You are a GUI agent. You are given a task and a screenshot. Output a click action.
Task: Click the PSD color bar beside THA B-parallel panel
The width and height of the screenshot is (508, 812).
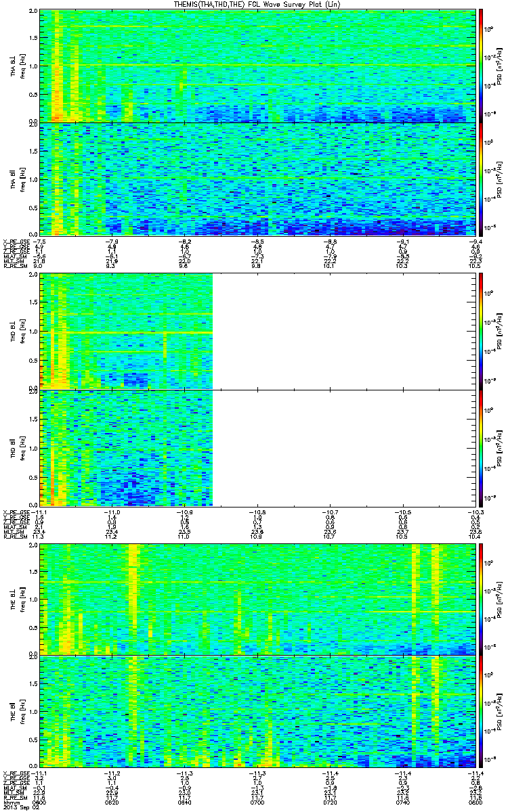tap(481, 179)
